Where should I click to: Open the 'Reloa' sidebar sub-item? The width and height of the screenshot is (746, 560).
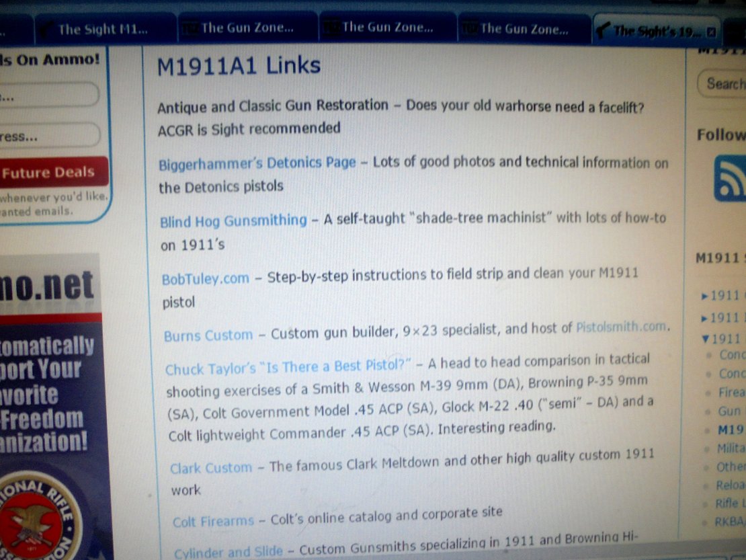[730, 485]
